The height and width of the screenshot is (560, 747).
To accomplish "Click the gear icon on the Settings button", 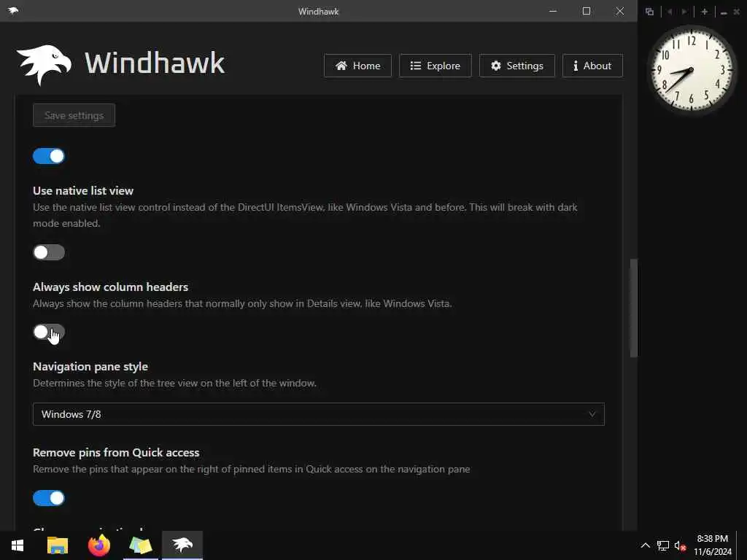I will [496, 66].
